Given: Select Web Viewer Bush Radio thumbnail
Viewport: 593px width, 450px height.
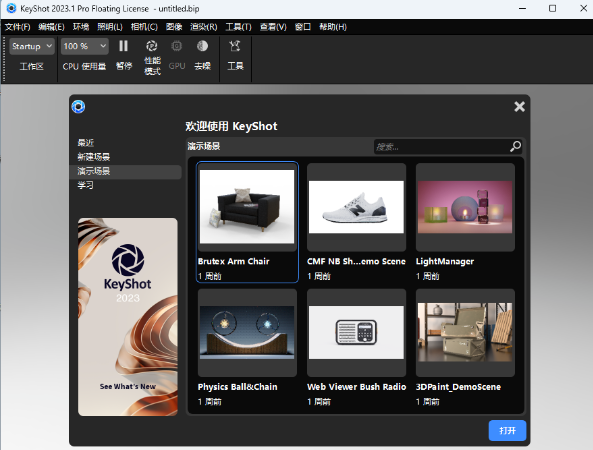Looking at the screenshot, I should coord(356,332).
